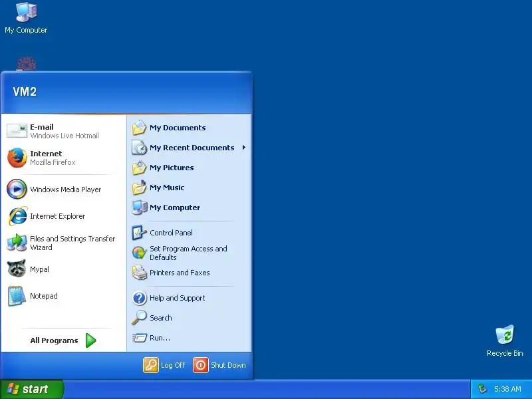Expand All Programs with the green arrow
Screen dimensions: 532x399
(x=90, y=340)
